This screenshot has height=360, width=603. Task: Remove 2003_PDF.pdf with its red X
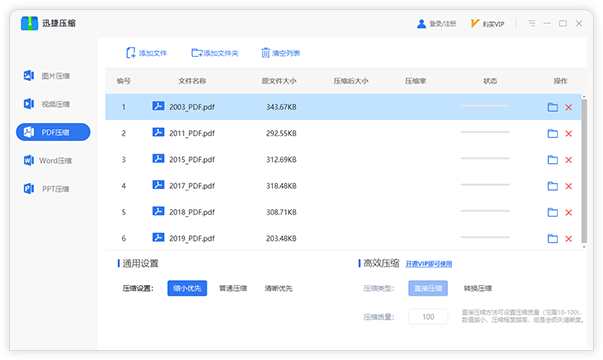569,107
